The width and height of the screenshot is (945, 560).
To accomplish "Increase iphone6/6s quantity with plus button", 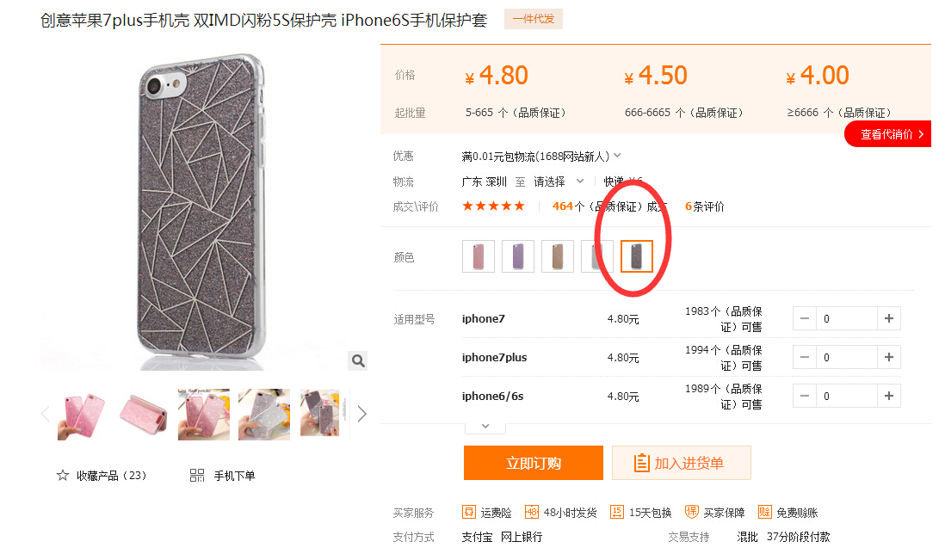I will coord(889,396).
